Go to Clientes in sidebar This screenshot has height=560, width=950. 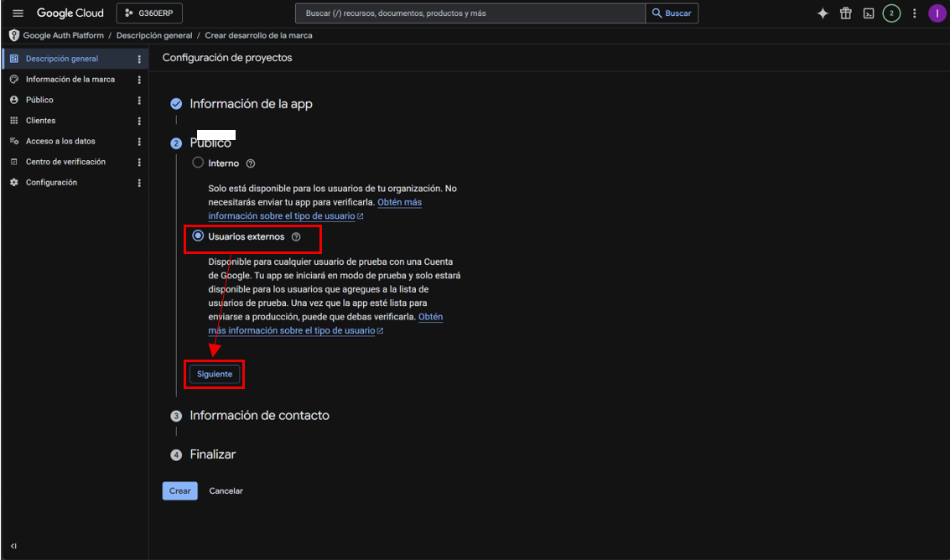[x=40, y=121]
